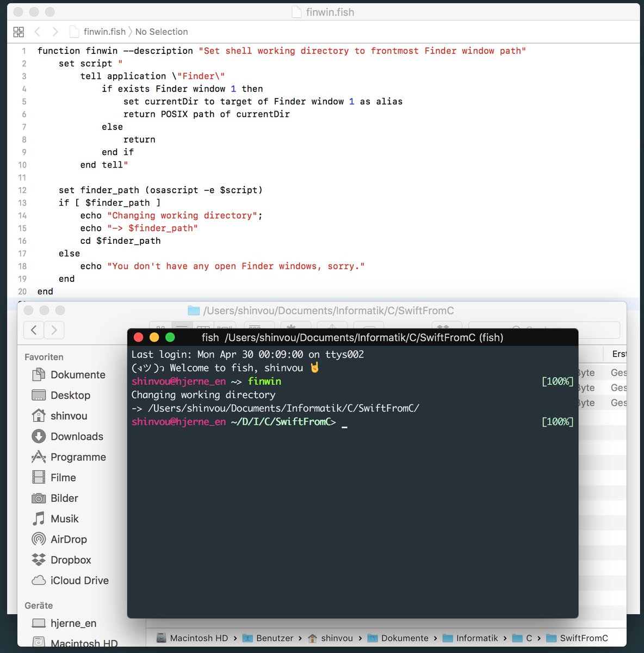Click line number 11 in the editor gutter
This screenshot has width=644, height=653.
click(22, 177)
